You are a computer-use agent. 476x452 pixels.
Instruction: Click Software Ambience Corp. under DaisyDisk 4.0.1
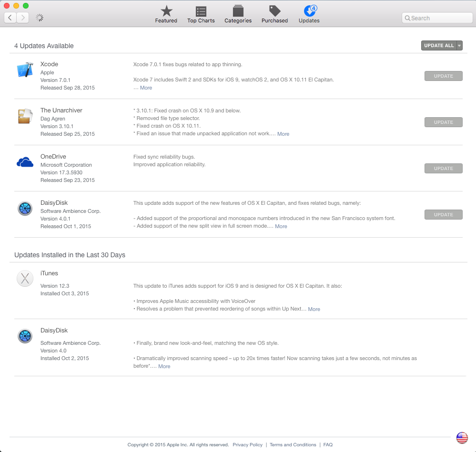[x=71, y=211]
